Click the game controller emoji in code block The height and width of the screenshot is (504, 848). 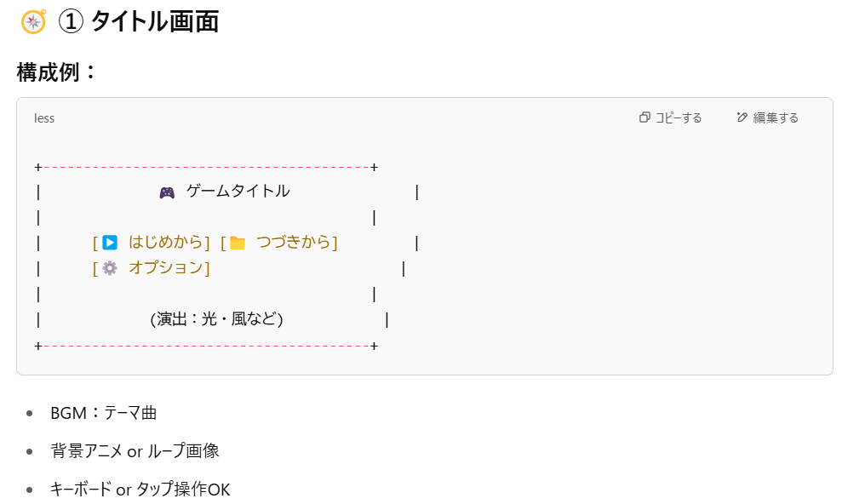(x=167, y=192)
